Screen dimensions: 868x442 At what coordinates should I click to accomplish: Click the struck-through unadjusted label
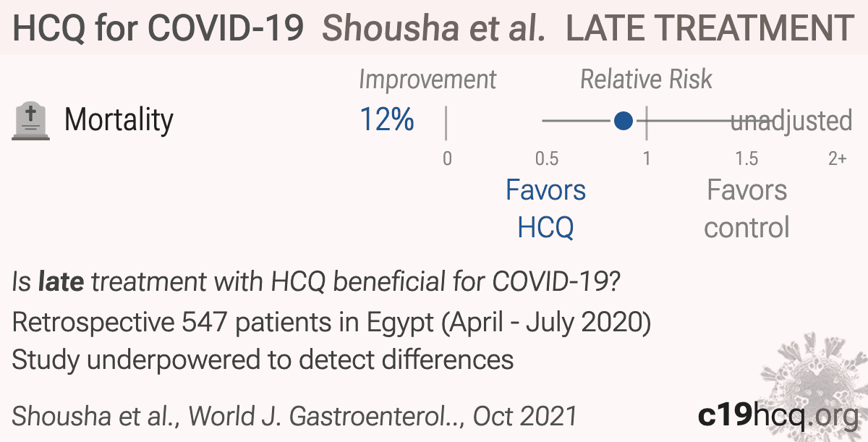tap(791, 121)
